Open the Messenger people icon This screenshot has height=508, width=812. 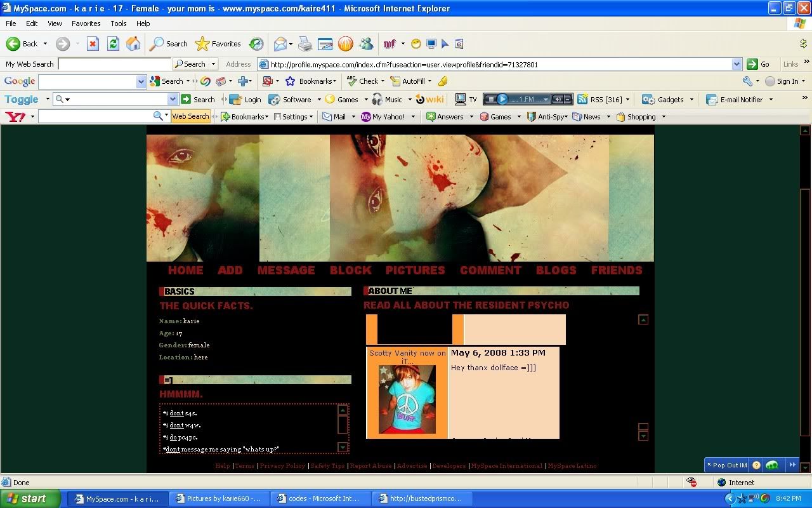[x=366, y=44]
